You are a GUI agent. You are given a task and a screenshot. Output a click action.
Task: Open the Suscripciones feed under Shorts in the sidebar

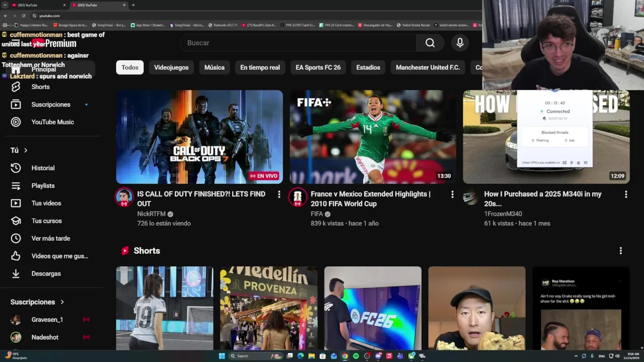pos(51,105)
